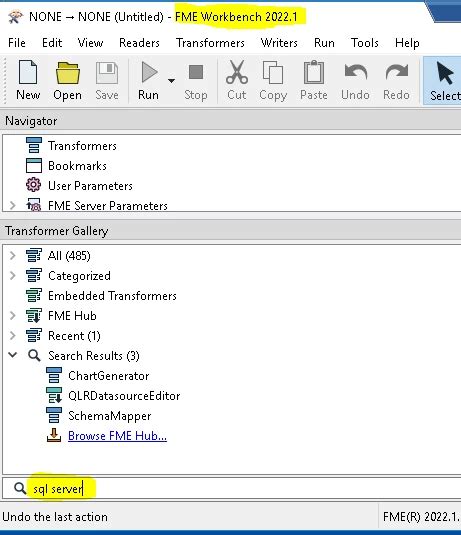The height and width of the screenshot is (535, 461).
Task: Click the Search Results magnifier icon
Action: pyautogui.click(x=34, y=356)
